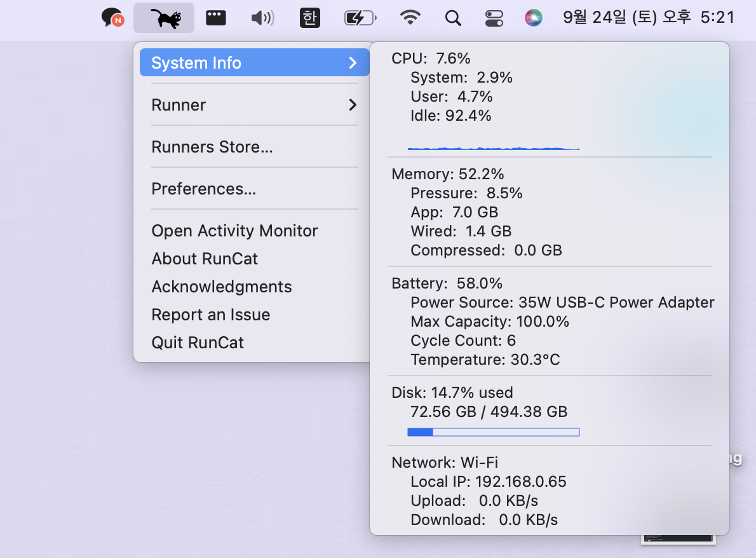The height and width of the screenshot is (558, 756).
Task: Click the System: 2.9% value
Action: tap(461, 78)
